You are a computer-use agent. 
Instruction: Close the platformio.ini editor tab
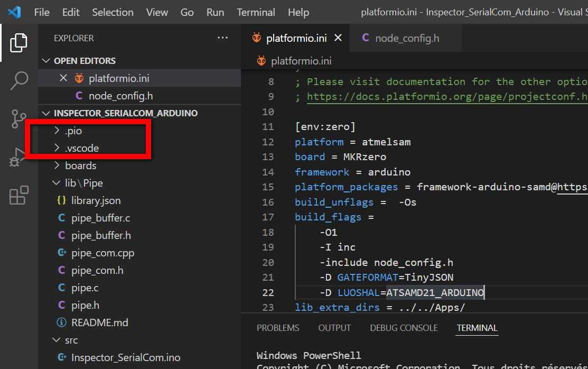click(338, 38)
